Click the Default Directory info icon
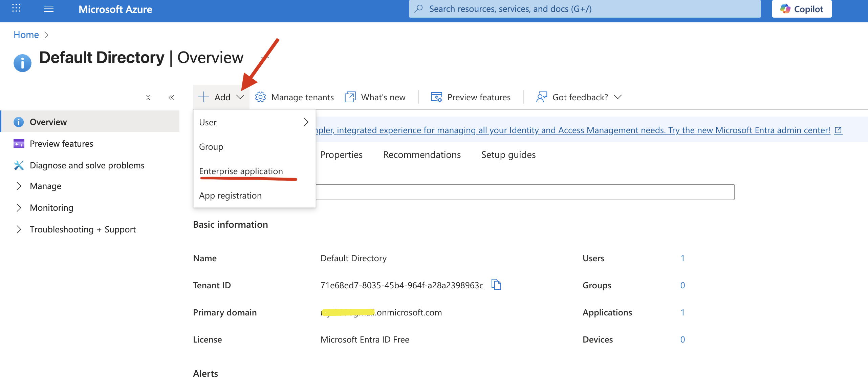Image resolution: width=868 pixels, height=391 pixels. point(22,63)
